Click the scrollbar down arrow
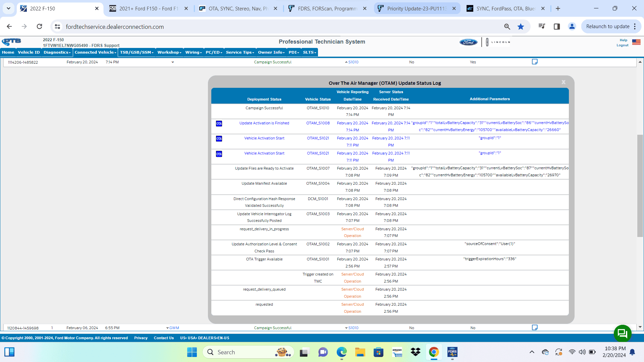The image size is (644, 362). (x=640, y=327)
